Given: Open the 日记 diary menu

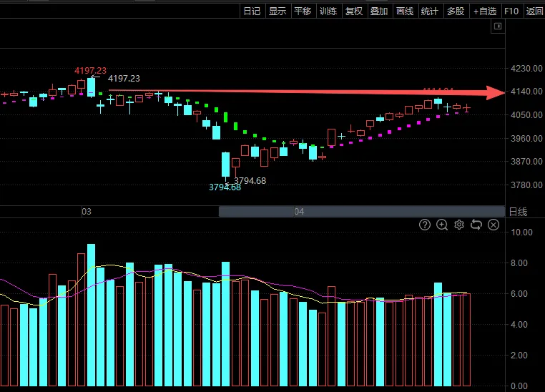Looking at the screenshot, I should pos(252,11).
